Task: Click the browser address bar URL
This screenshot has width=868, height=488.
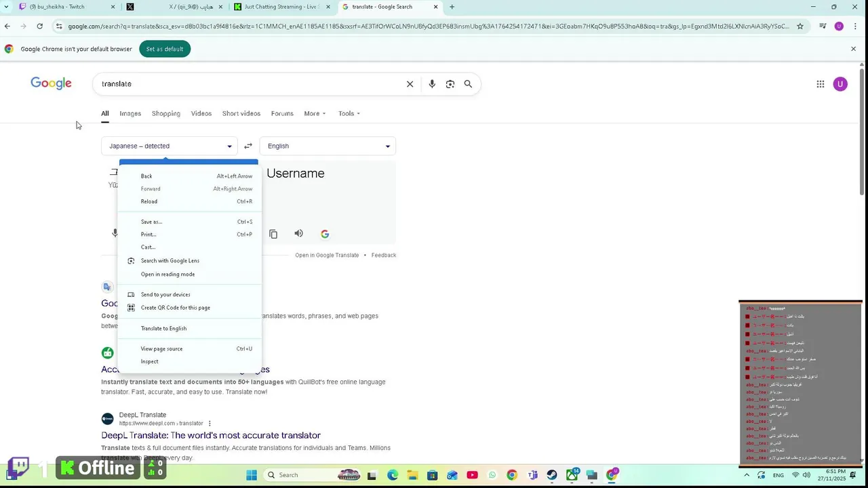Action: click(427, 26)
